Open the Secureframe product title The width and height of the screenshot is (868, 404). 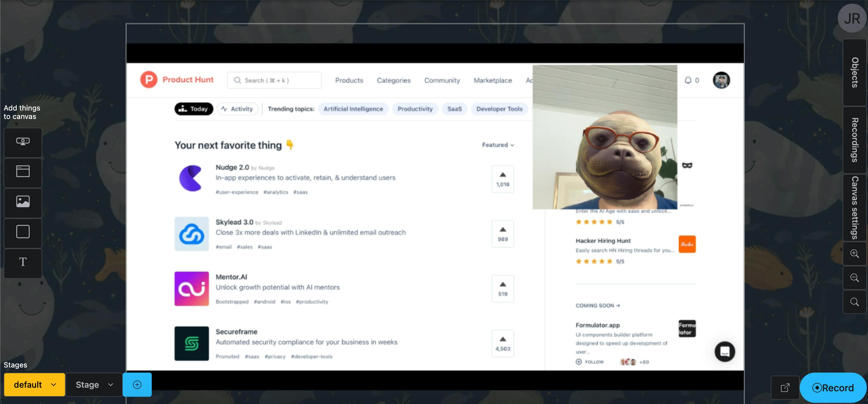(236, 332)
